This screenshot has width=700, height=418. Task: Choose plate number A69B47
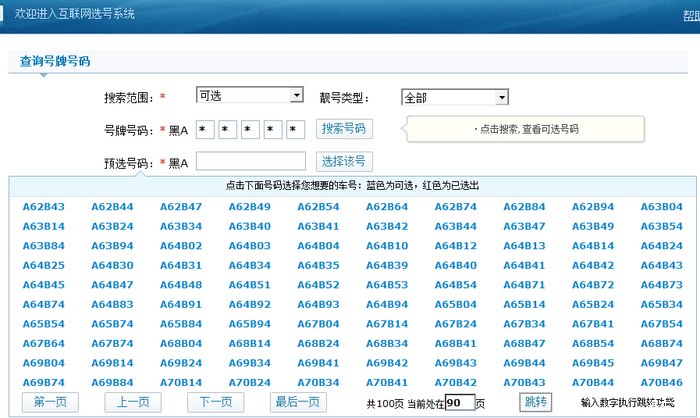point(662,363)
